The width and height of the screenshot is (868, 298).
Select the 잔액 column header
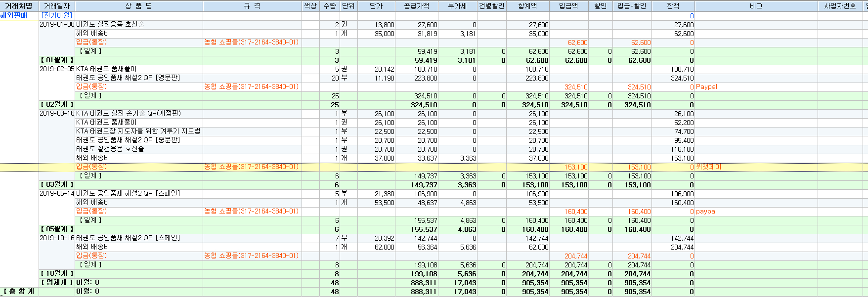pos(673,6)
